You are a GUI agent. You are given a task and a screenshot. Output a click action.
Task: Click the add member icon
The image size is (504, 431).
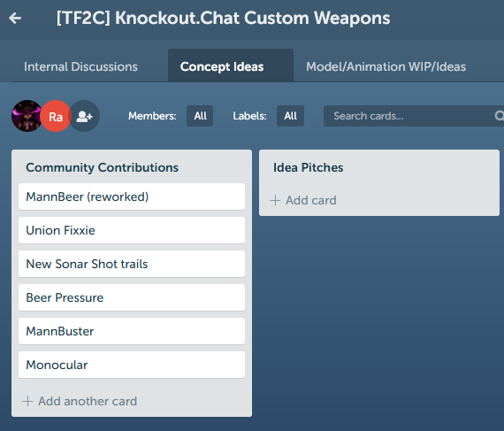click(x=84, y=116)
